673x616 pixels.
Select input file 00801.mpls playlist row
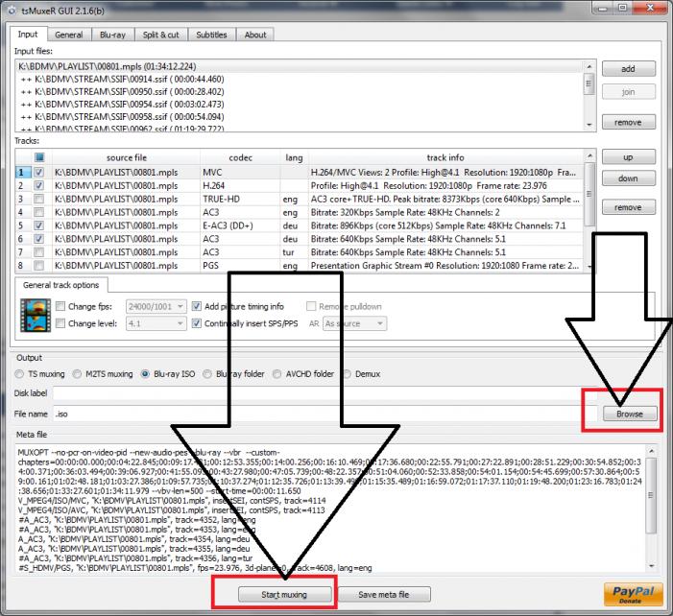pyautogui.click(x=300, y=66)
